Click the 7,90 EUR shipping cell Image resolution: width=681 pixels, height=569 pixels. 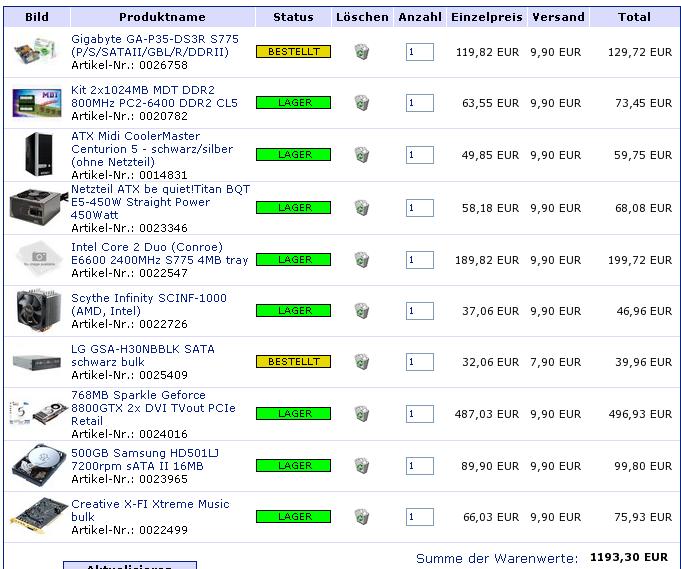point(555,362)
